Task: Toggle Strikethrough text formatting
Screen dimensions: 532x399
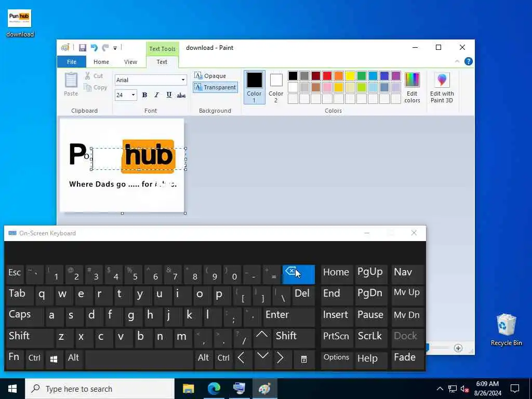Action: 181,96
